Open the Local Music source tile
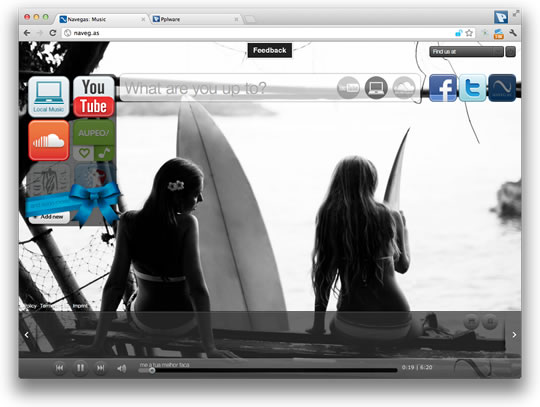 pos(49,96)
